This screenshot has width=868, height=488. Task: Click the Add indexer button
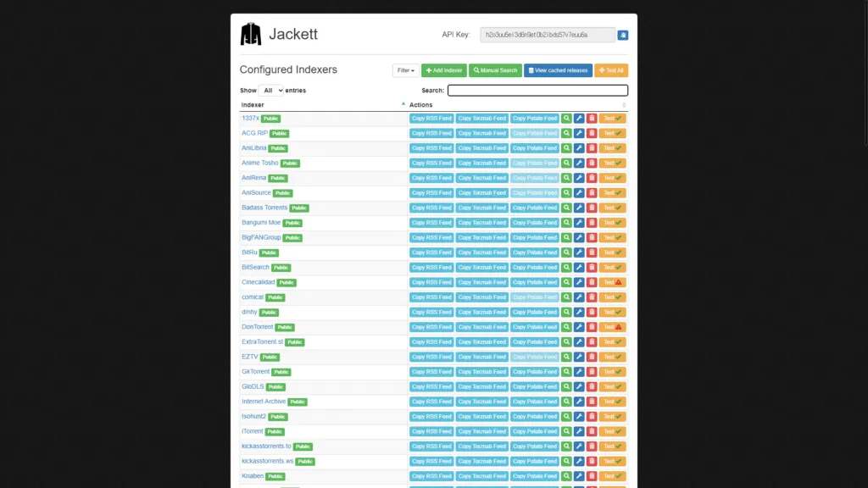tap(443, 70)
